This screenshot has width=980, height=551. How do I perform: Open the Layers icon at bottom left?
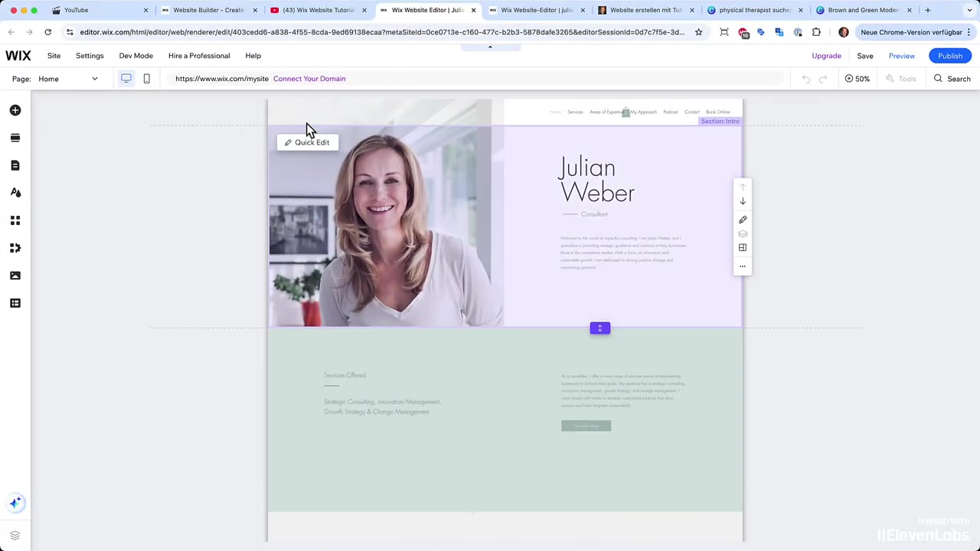15,536
